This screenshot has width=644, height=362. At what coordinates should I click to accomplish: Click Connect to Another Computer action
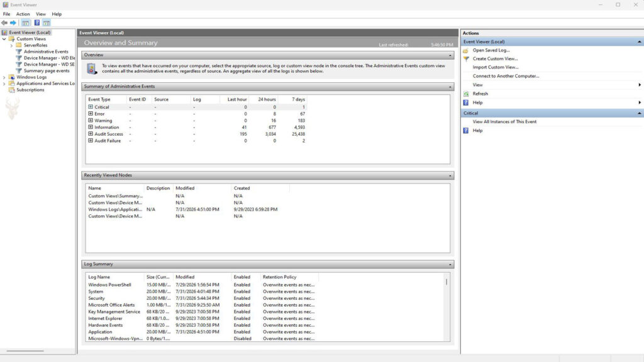[506, 76]
